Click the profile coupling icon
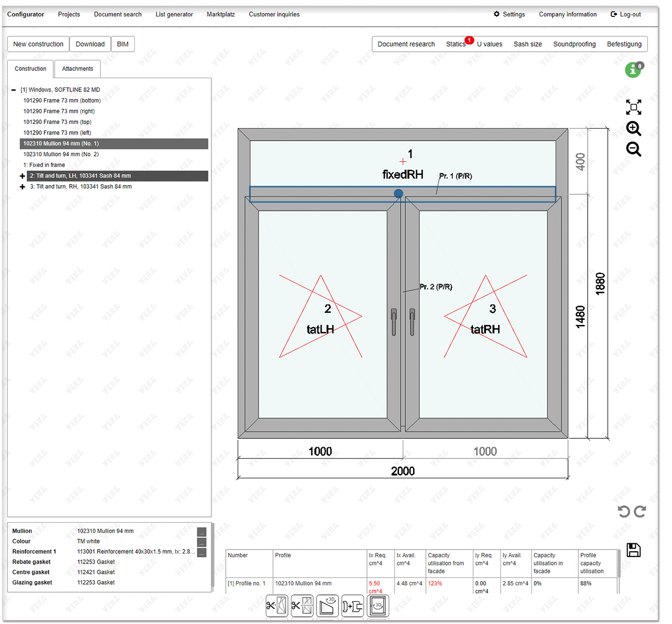Viewport: 672px width, 624px height. point(353,605)
